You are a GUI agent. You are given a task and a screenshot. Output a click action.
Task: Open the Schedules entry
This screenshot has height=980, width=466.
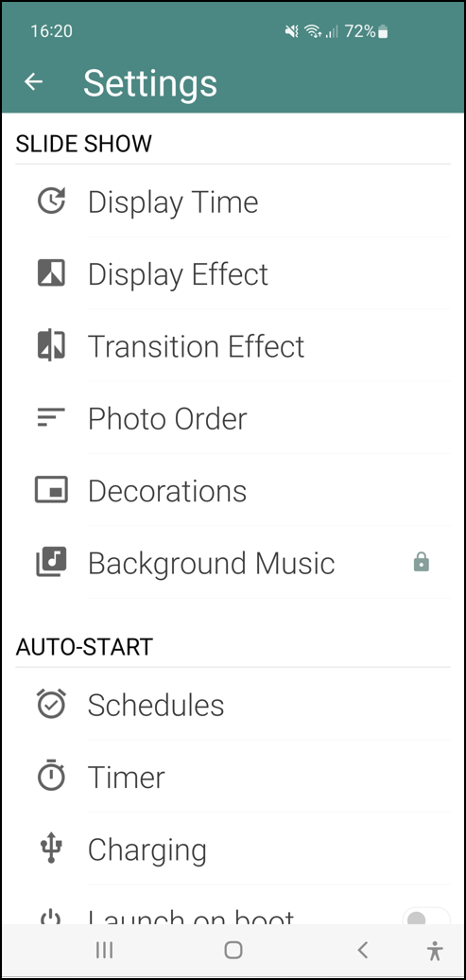(x=233, y=705)
